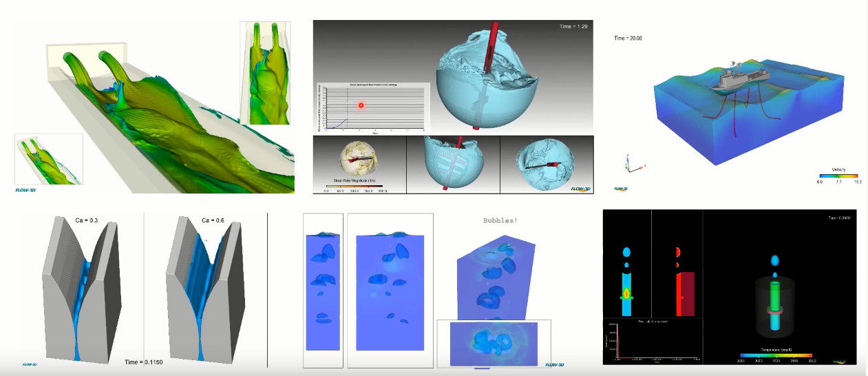
Task: Click the velocity legend value 7.7
Action: point(838,182)
